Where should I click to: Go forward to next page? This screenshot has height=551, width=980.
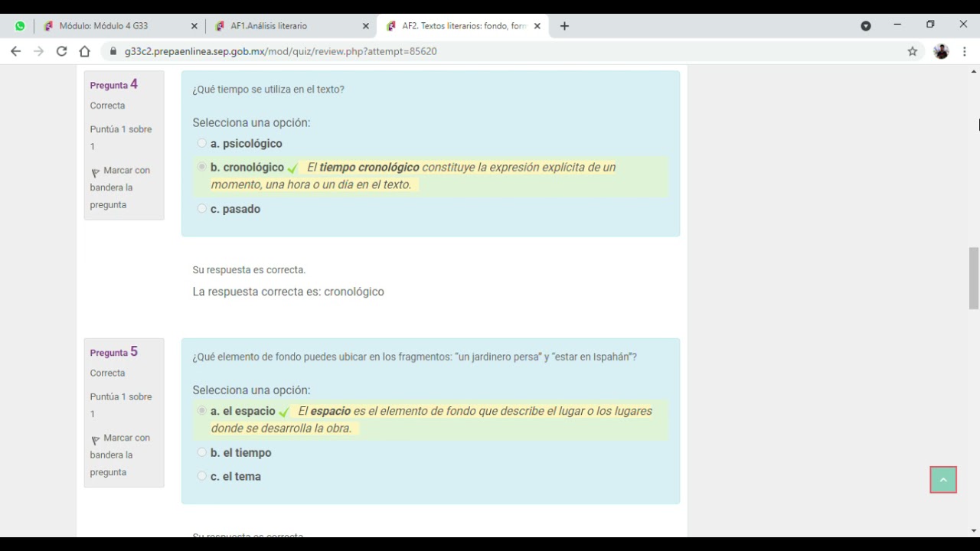[39, 51]
